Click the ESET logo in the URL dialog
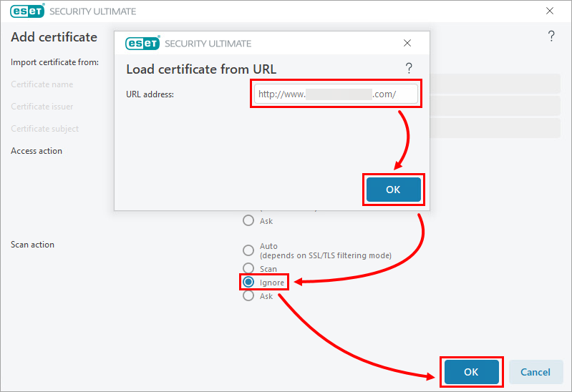This screenshot has width=572, height=392. (142, 43)
